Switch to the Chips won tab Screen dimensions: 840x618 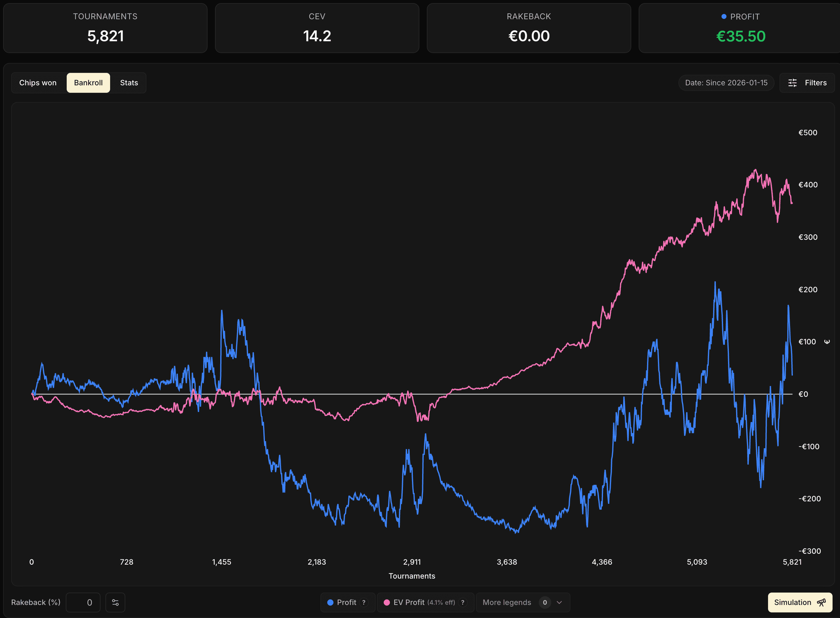coord(38,83)
